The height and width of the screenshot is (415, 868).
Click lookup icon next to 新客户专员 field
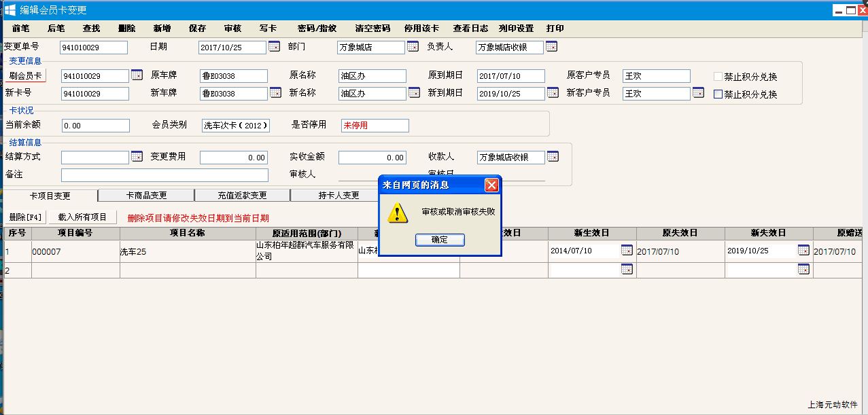698,93
